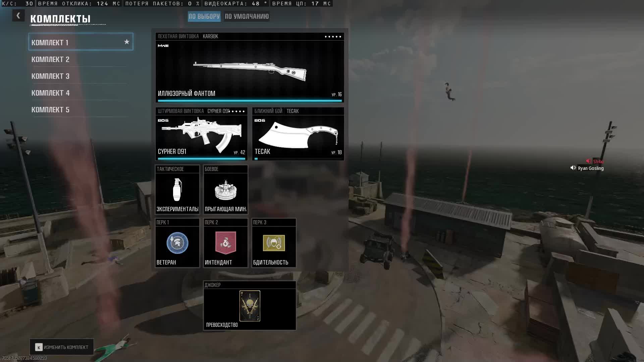644x362 pixels.
Task: Click Изменить комплект button
Action: pos(62,347)
